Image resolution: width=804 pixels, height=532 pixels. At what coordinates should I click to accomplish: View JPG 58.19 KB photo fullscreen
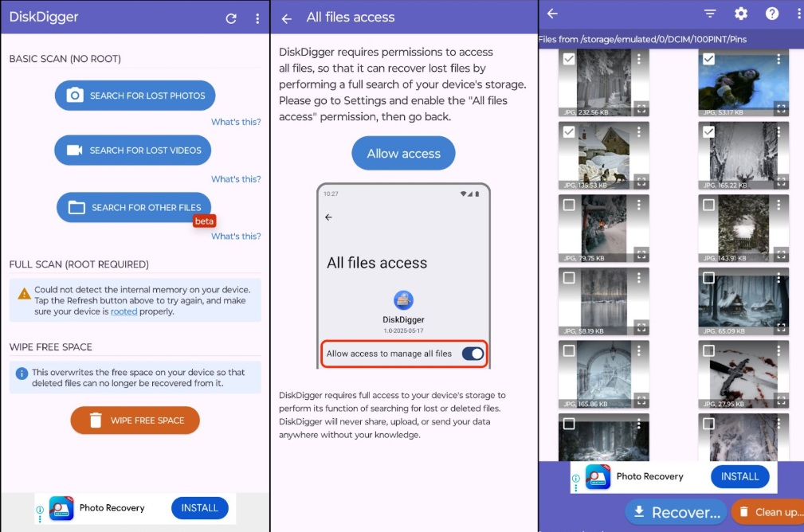point(641,327)
